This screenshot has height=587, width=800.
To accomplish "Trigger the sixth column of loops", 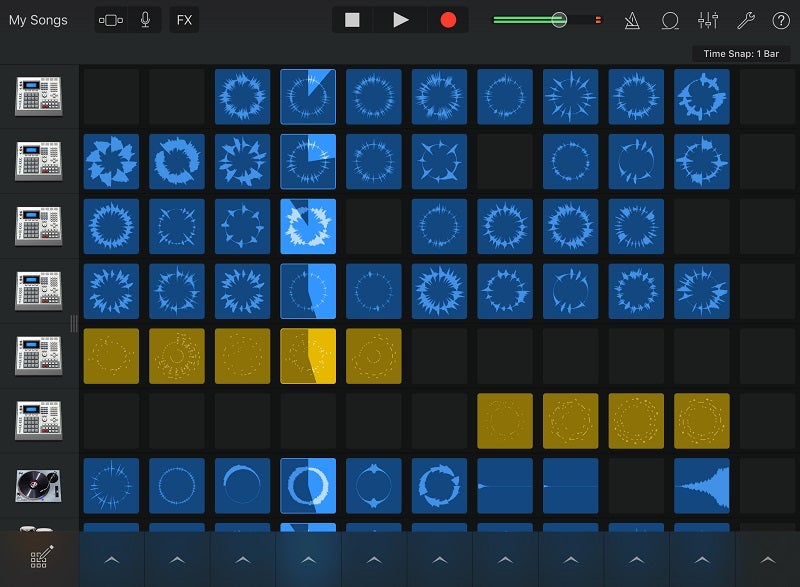I will pos(439,559).
